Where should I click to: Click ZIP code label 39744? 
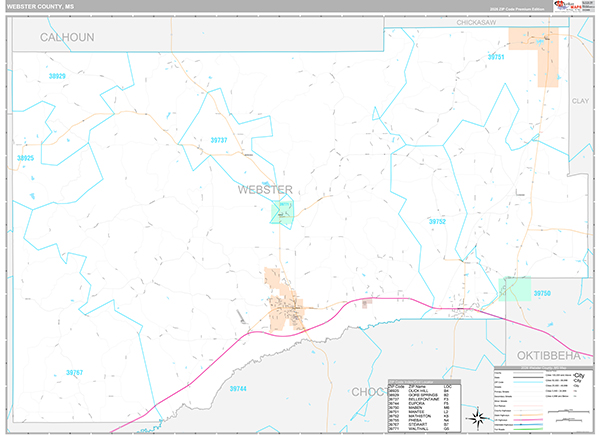[238, 389]
